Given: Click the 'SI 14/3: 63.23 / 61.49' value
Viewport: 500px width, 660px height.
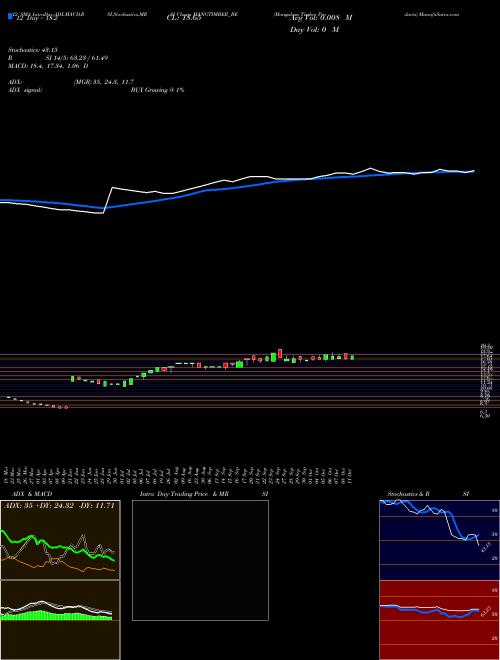Looking at the screenshot, I should (x=77, y=58).
